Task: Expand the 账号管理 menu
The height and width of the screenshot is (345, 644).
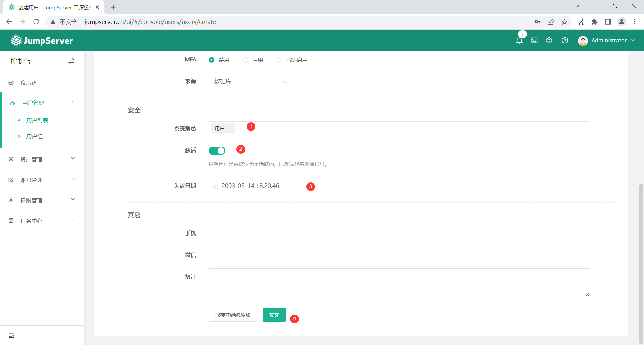Action: click(73, 179)
